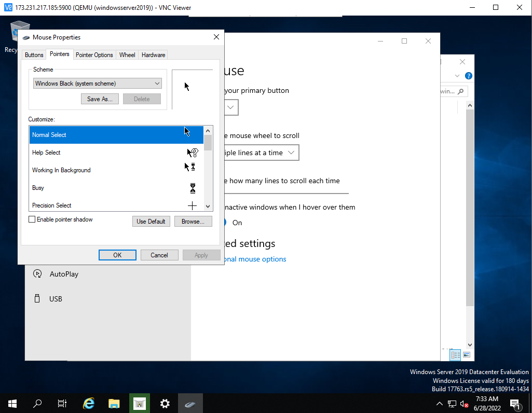Expand the Windows Black scheme dropdown

click(x=98, y=84)
